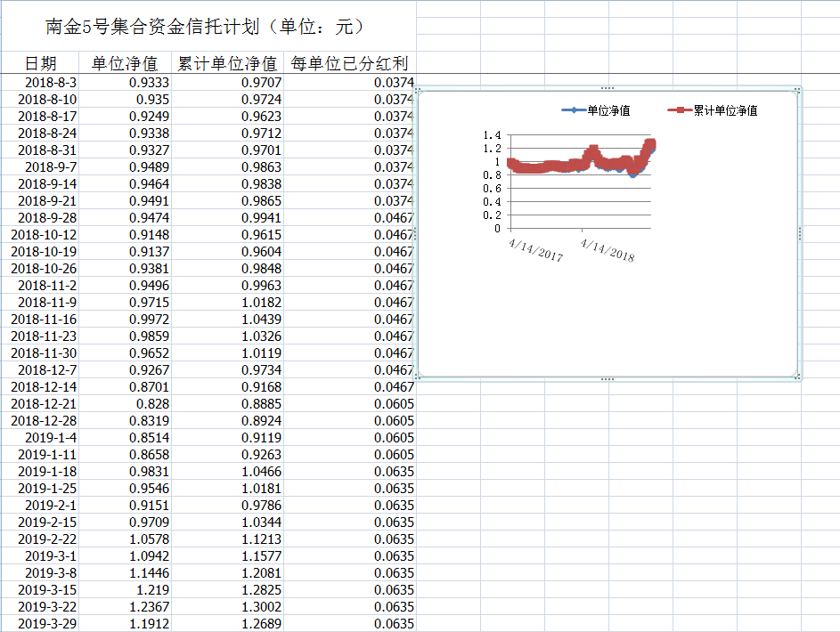This screenshot has width=840, height=632.
Task: Select the cell showing 0.9859
Action: [125, 336]
